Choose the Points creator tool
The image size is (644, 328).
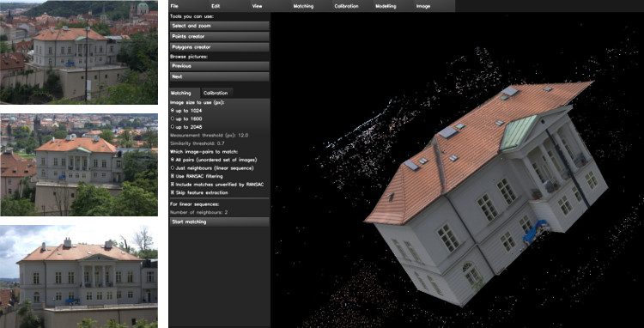[x=219, y=37]
